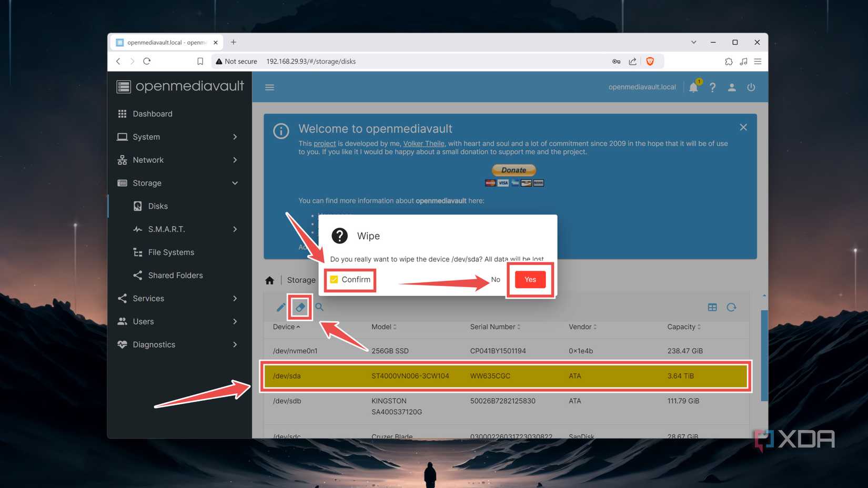This screenshot has width=868, height=488.
Task: Expand the Network menu
Action: click(179, 160)
